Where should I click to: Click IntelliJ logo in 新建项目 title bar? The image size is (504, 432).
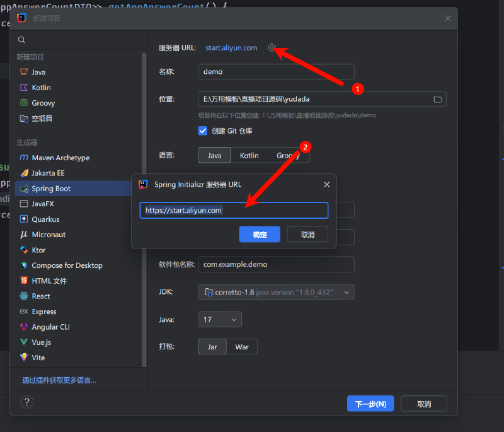tap(21, 18)
